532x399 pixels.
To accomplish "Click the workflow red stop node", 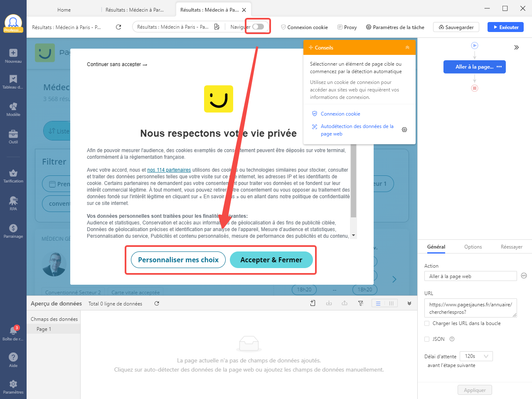I will point(475,88).
